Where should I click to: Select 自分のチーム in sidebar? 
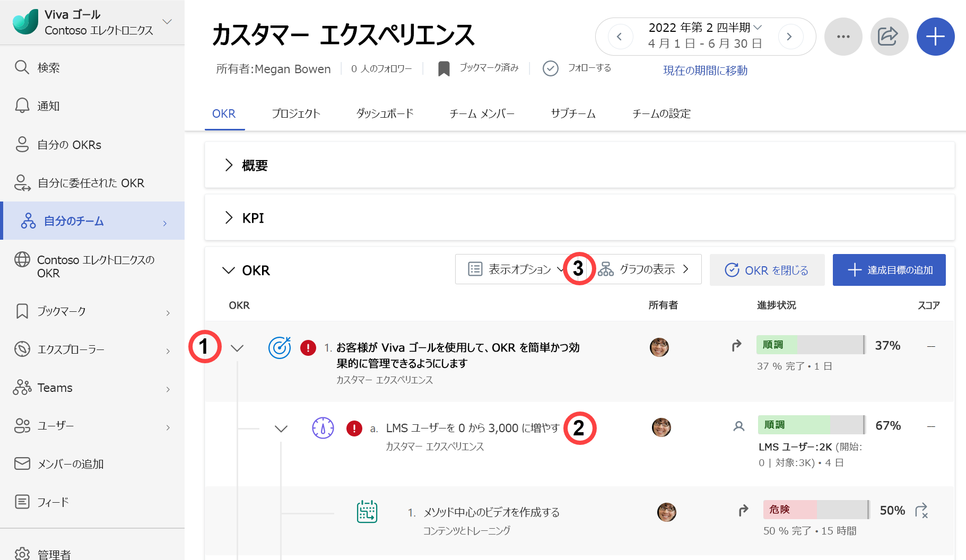(x=92, y=221)
